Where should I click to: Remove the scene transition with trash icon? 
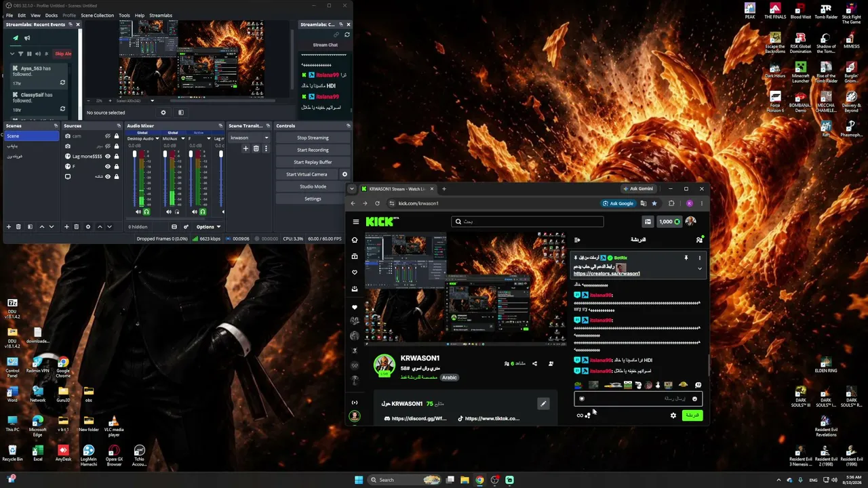tap(256, 148)
